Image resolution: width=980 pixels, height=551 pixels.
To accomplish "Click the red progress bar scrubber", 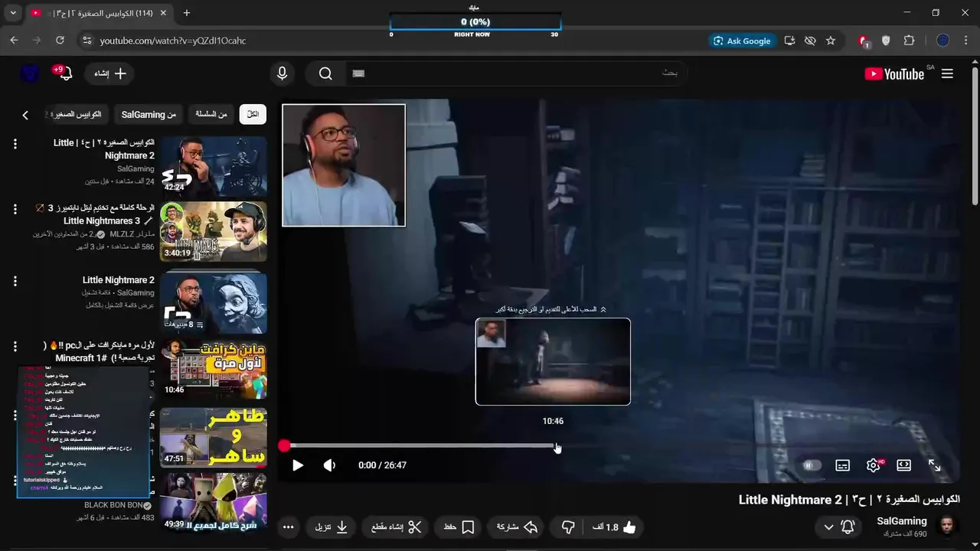I will click(x=285, y=445).
